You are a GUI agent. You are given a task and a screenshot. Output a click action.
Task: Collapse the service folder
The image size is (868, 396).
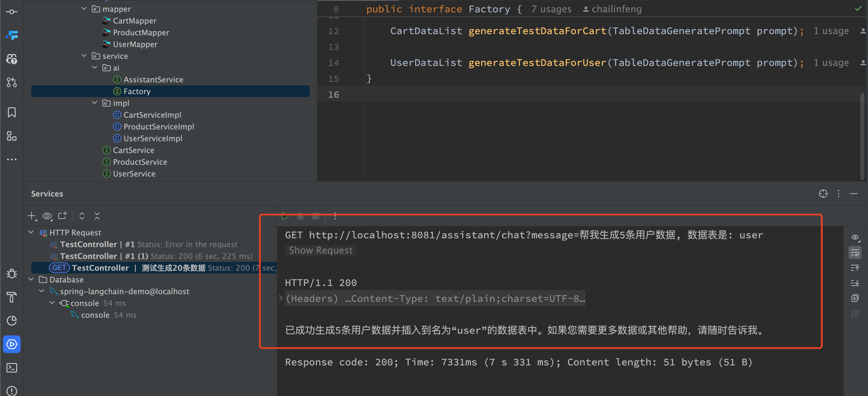coord(84,56)
